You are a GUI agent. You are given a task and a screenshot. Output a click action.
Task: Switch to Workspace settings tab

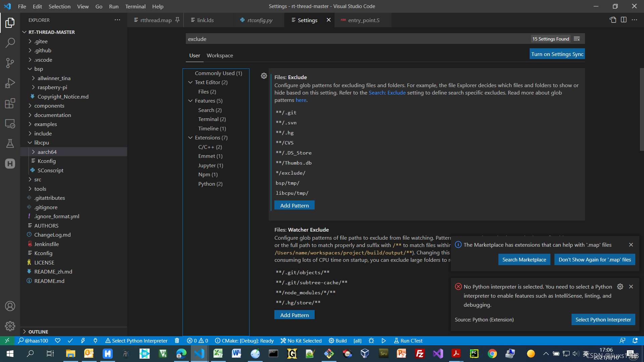220,55
